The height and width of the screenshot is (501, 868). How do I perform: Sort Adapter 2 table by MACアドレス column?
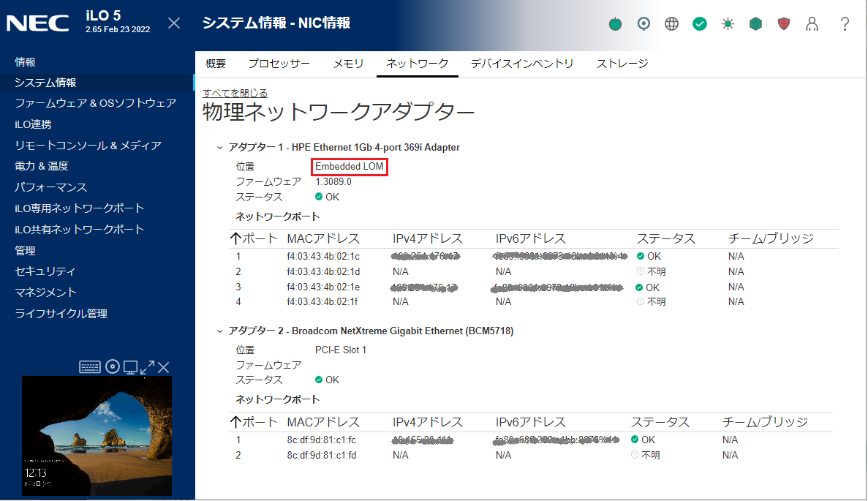(x=323, y=423)
